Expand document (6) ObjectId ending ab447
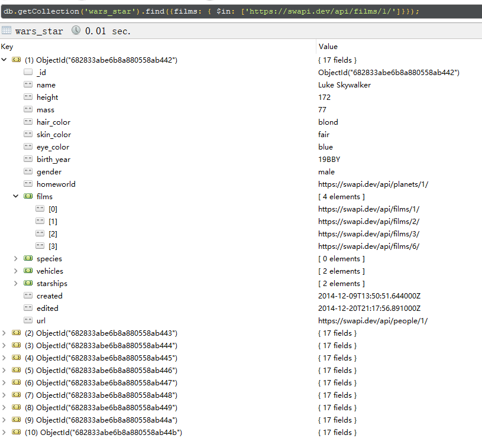482x448 pixels. 4,382
